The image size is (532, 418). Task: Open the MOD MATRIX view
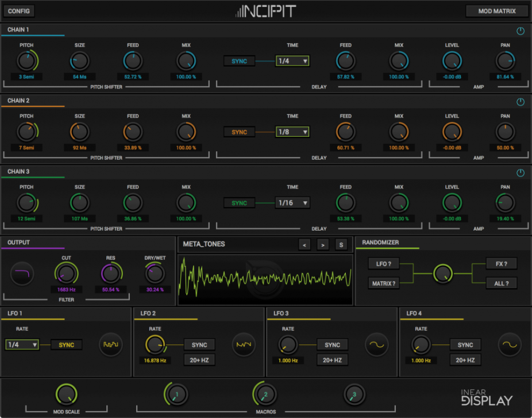click(x=496, y=11)
